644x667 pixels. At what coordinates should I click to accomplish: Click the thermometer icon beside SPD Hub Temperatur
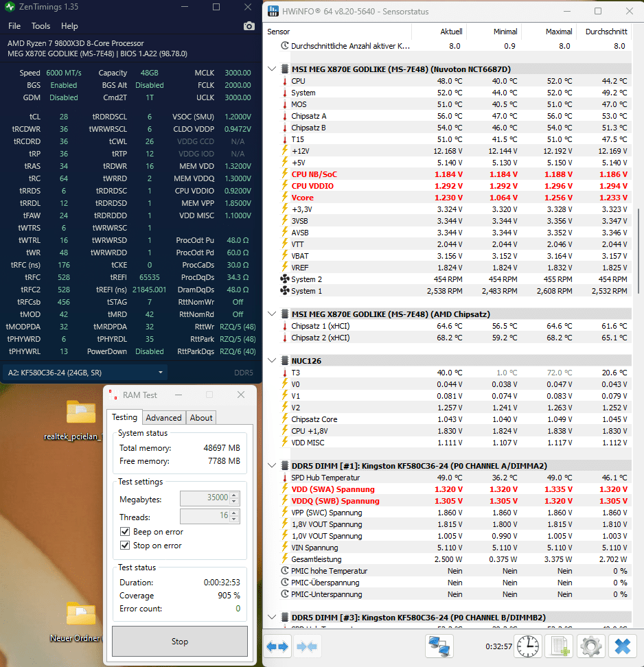(285, 478)
